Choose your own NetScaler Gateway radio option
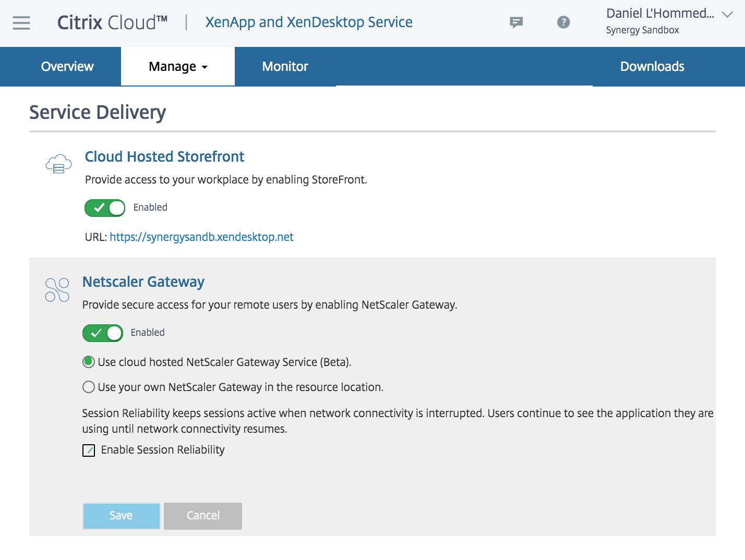This screenshot has width=745, height=560. (x=89, y=387)
